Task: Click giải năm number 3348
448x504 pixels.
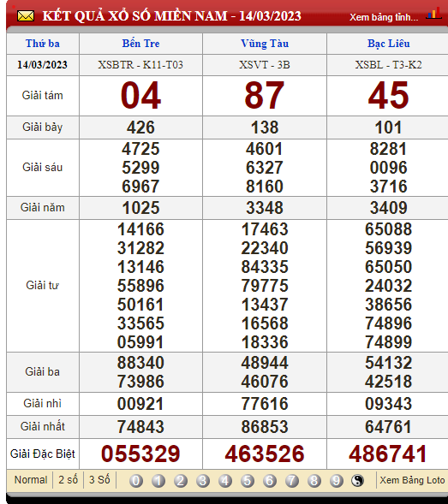Action: [x=265, y=208]
